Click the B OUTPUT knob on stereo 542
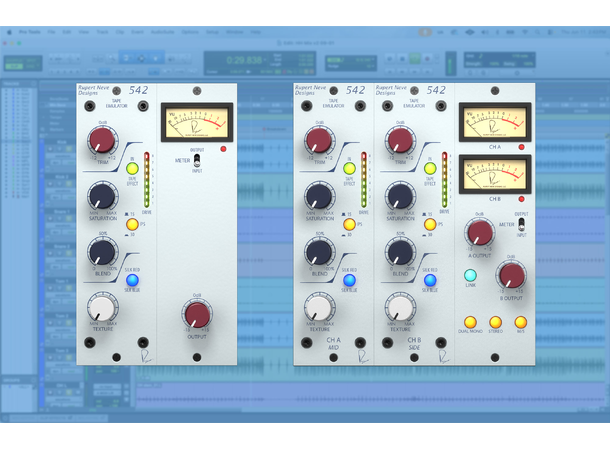Screen dimensions: 610x450 511,275
